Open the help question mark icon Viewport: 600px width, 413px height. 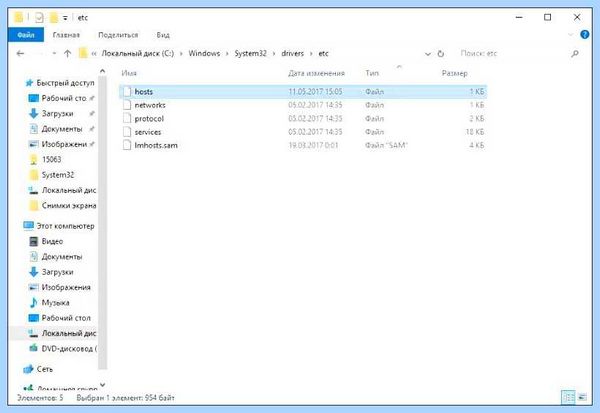pos(584,34)
